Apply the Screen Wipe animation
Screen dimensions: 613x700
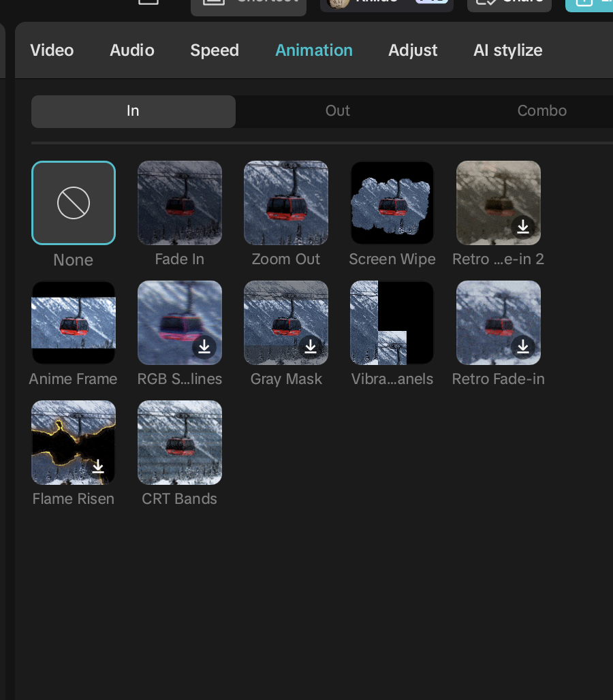392,203
